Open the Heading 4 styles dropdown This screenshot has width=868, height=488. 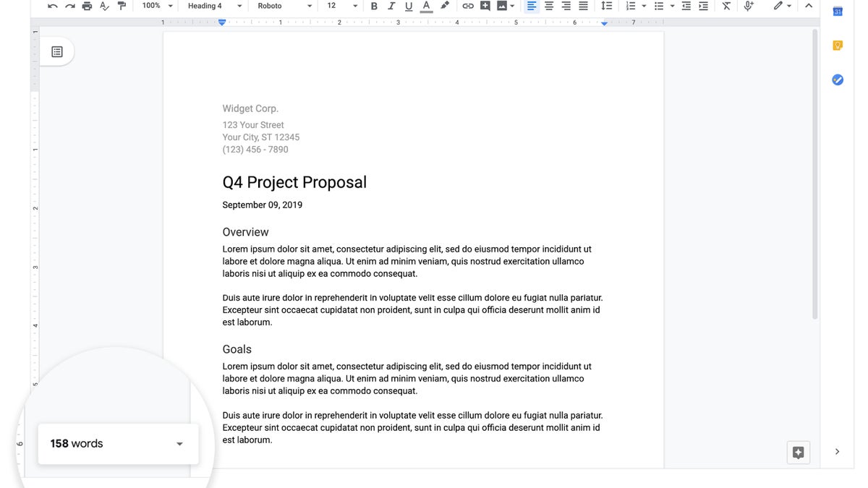tap(215, 6)
